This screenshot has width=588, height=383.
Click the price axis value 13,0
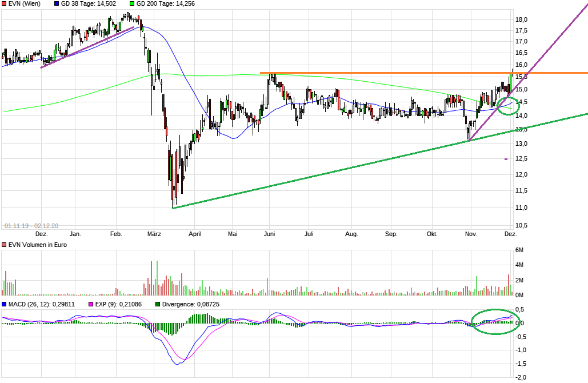click(521, 143)
